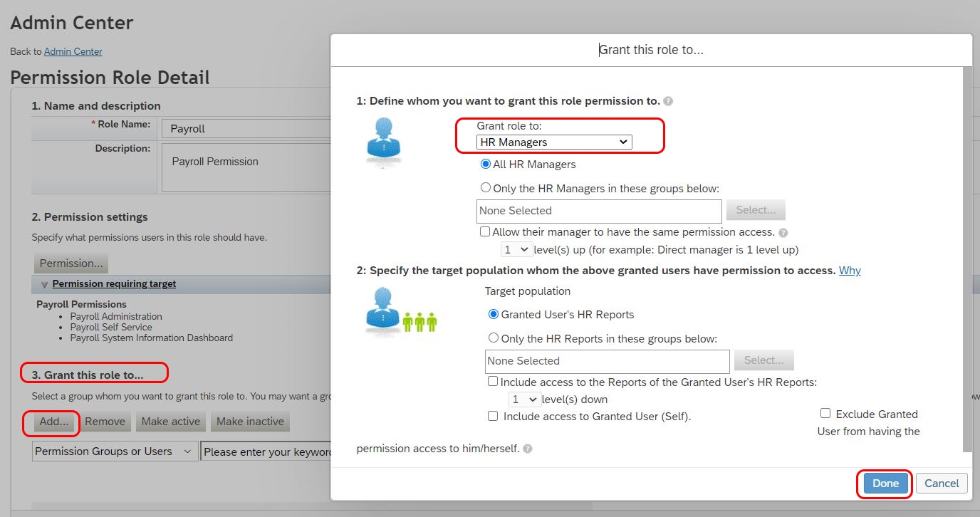
Task: Select the All HR Managers radio button
Action: 486,164
